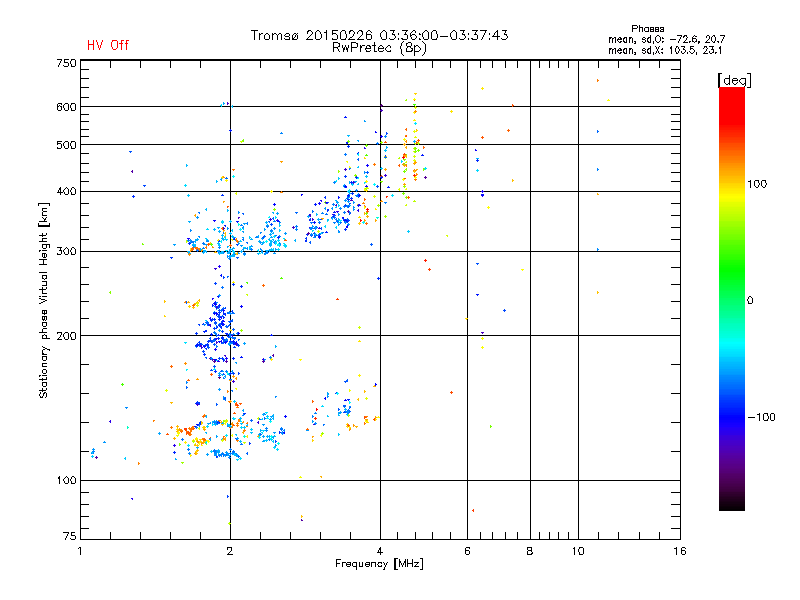Click the y-axis tick value '600'
The height and width of the screenshot is (600, 800).
tap(66, 107)
